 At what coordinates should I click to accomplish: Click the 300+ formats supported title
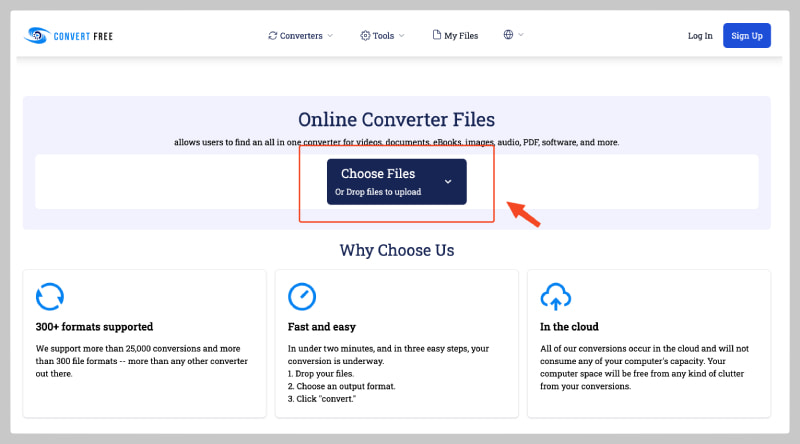pos(94,327)
